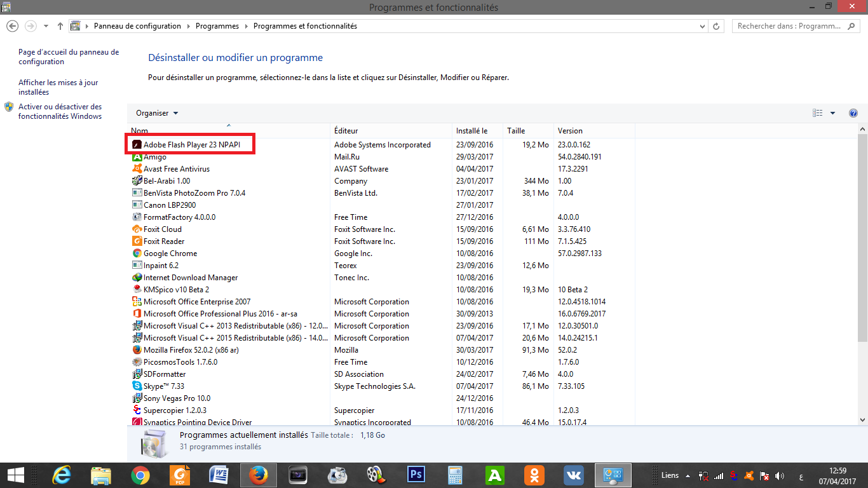This screenshot has width=868, height=488.
Task: Click the volume speaker tray icon
Action: pos(780,476)
